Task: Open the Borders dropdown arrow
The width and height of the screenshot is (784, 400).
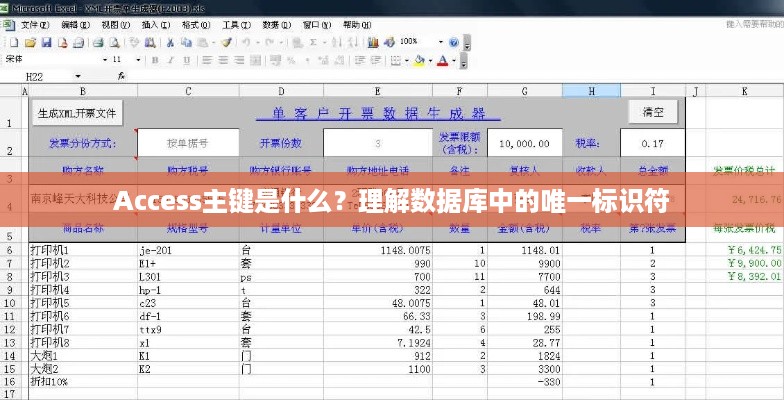Action: (406, 60)
